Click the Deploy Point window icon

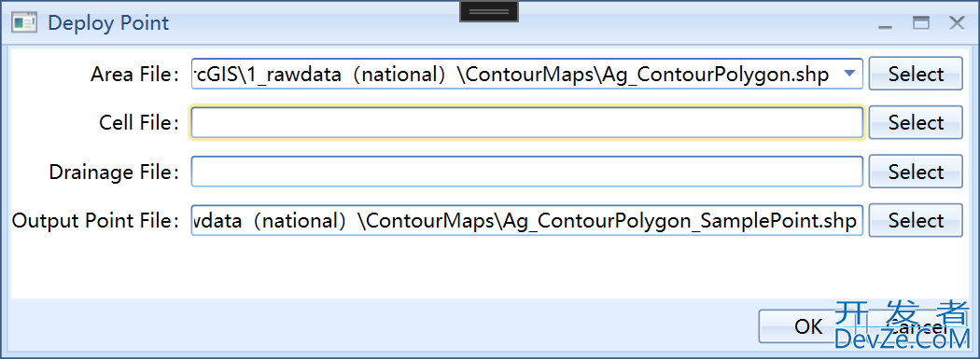23,23
